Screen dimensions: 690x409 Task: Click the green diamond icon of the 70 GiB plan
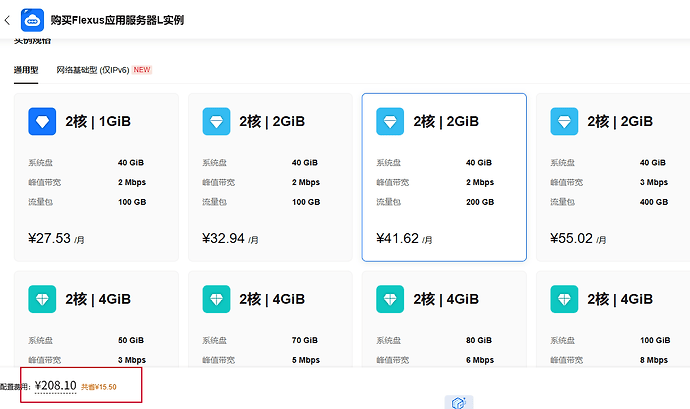[216, 299]
